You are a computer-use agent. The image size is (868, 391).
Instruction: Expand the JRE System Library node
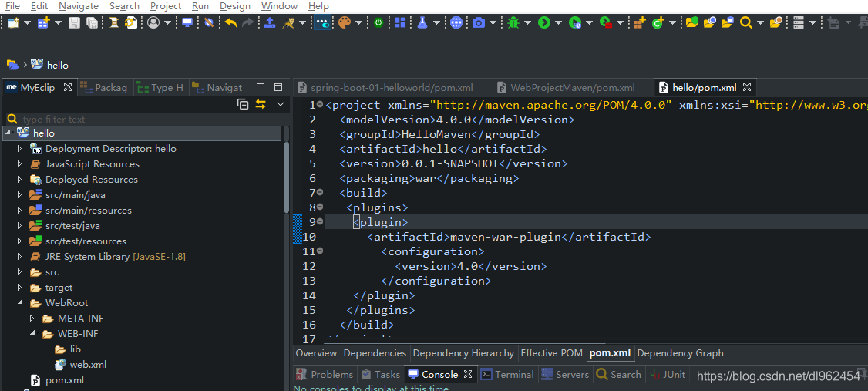[x=19, y=257]
